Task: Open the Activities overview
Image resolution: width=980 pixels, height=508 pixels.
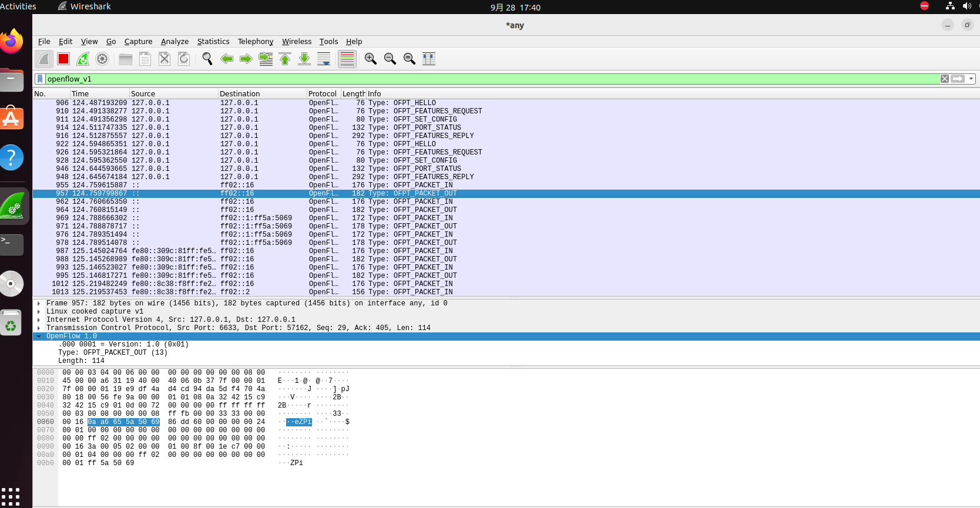Action: (x=18, y=6)
